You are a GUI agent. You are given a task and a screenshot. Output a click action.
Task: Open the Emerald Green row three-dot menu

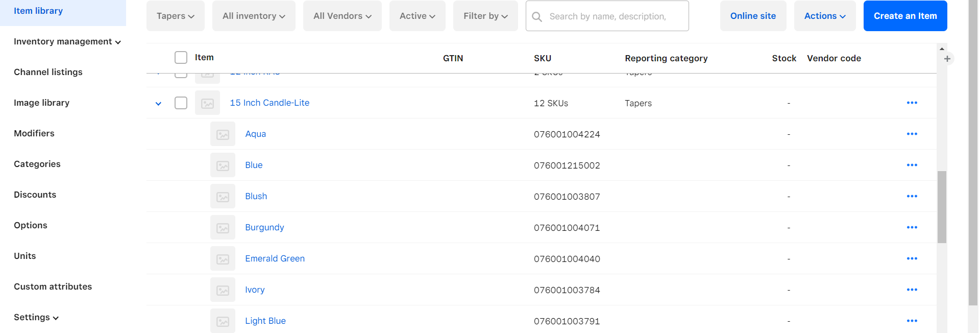coord(912,258)
